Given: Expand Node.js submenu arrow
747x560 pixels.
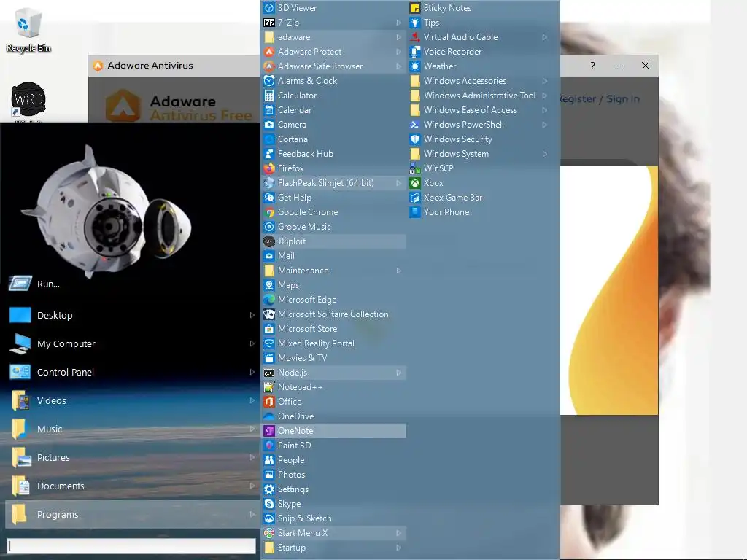Looking at the screenshot, I should point(399,373).
